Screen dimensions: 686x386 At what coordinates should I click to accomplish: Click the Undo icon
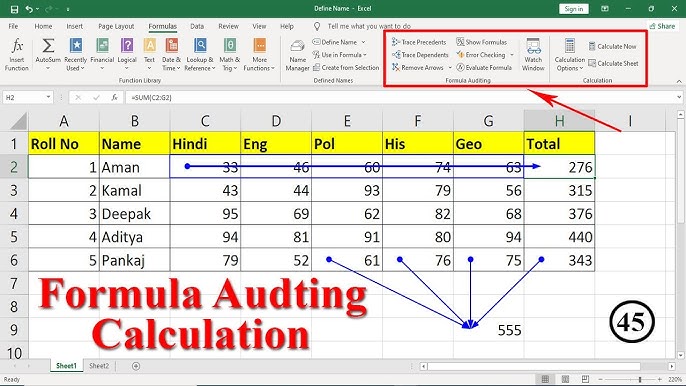click(x=29, y=9)
